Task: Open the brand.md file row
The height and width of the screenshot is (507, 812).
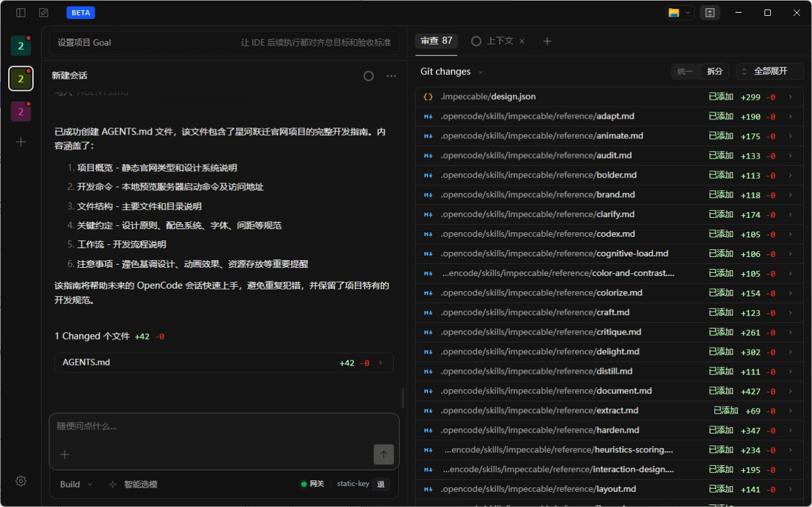Action: [x=609, y=195]
